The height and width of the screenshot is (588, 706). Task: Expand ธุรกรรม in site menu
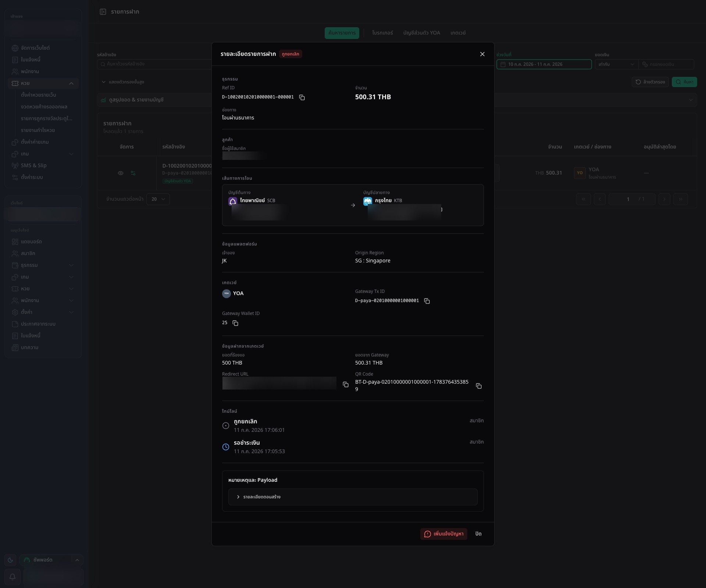[x=43, y=265]
